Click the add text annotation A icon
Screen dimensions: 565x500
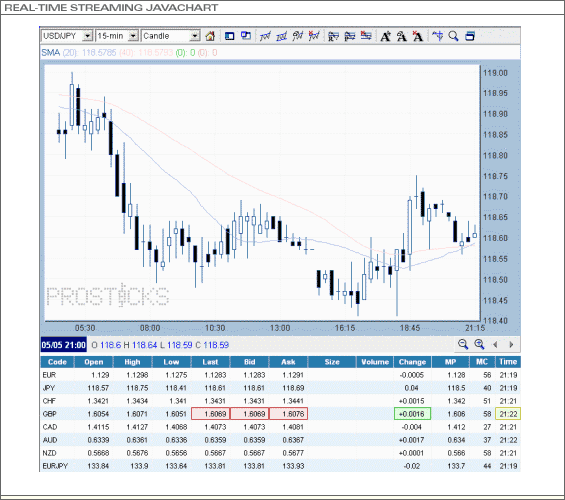click(x=386, y=36)
